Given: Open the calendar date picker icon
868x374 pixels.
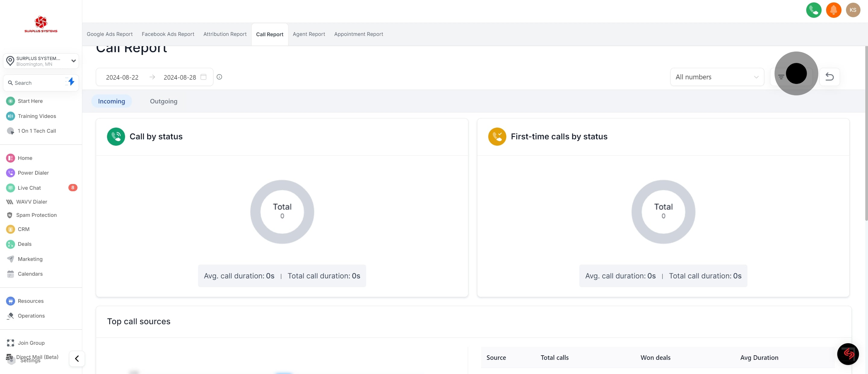Looking at the screenshot, I should (x=203, y=77).
